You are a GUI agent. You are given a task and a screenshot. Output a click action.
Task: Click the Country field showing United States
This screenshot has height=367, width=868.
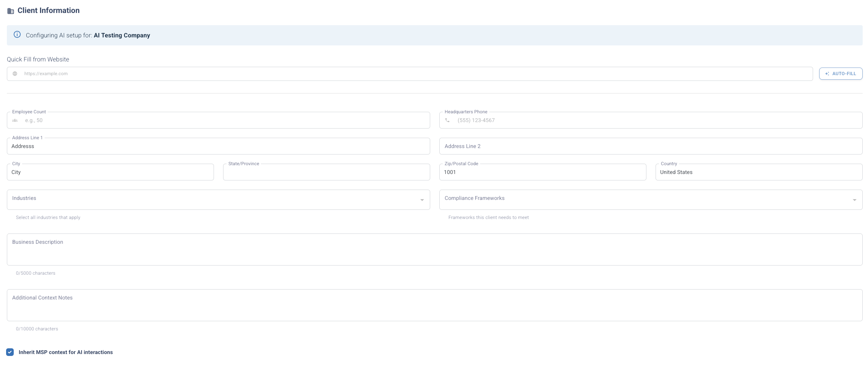click(759, 172)
